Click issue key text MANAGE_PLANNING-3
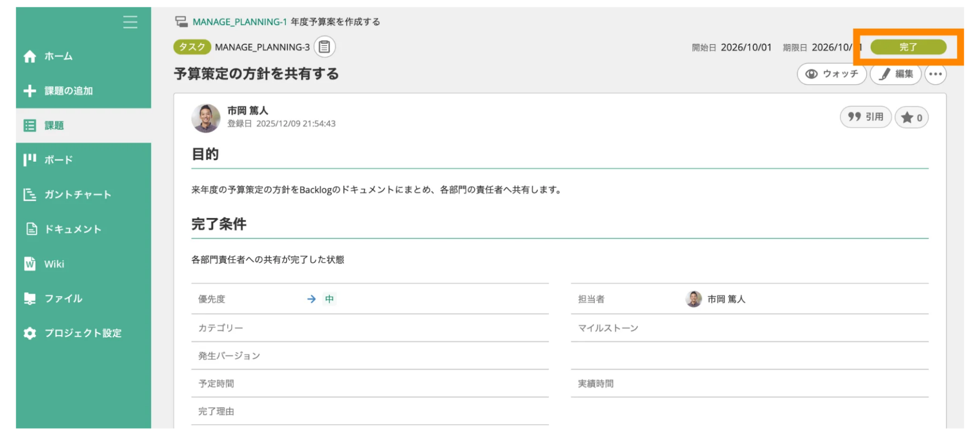Viewport: 980px width, 436px height. [x=262, y=47]
